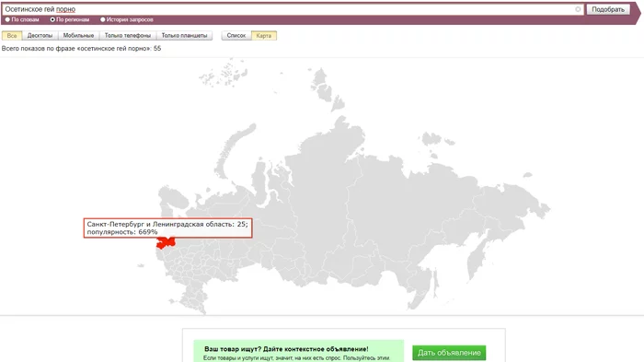Image resolution: width=644 pixels, height=362 pixels.
Task: Switch to the Все device tab
Action: pos(12,35)
